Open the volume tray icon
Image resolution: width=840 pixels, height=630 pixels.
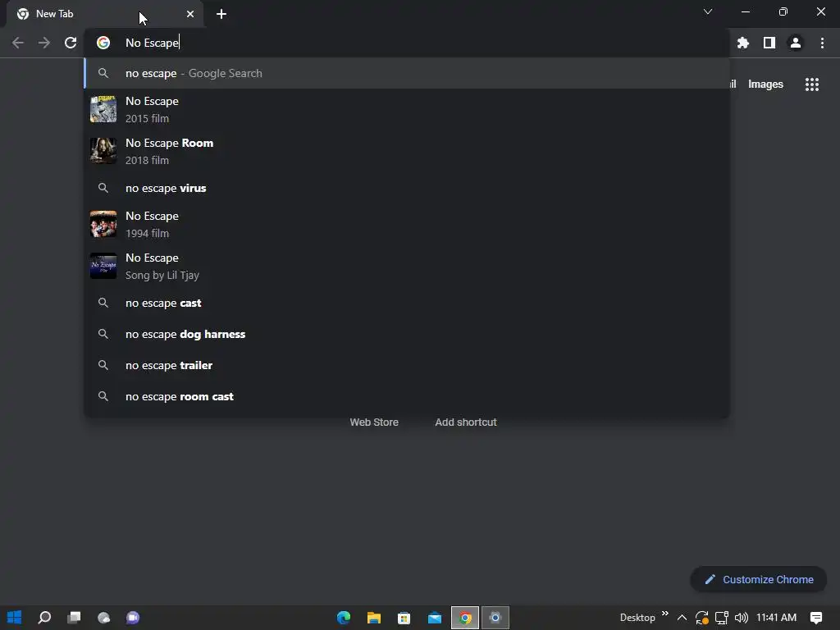coord(742,618)
